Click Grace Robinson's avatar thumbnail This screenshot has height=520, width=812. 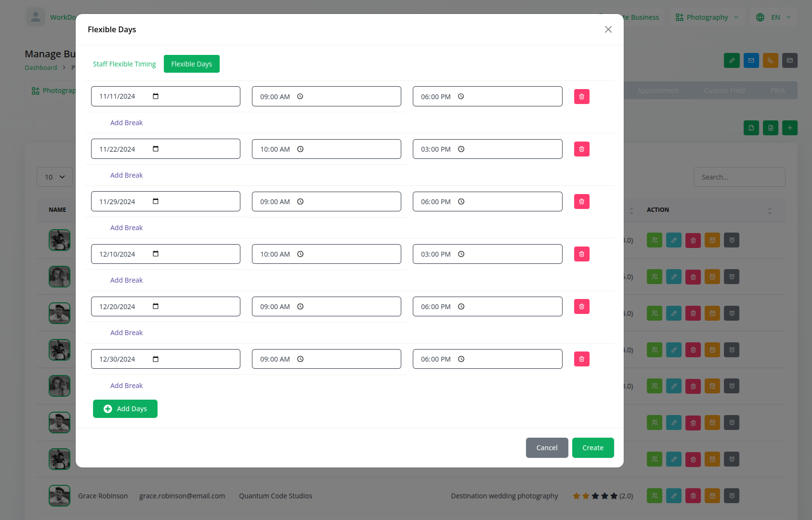coord(59,496)
